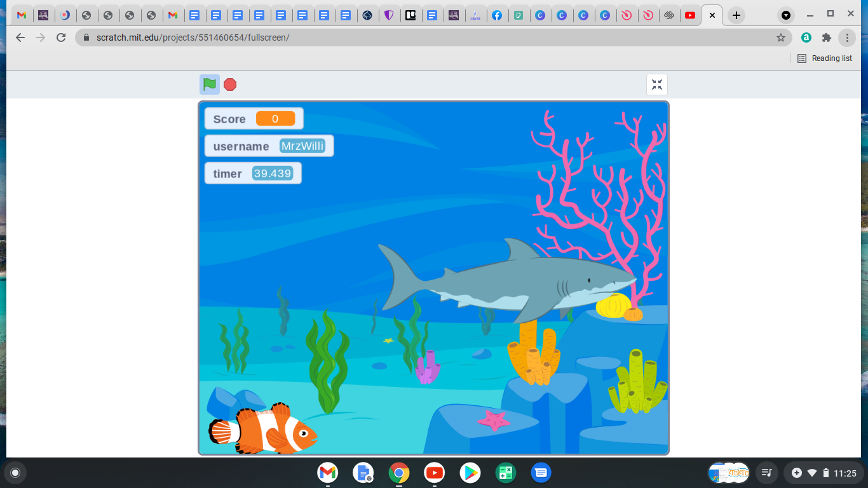Click the browser forward arrow

[x=41, y=37]
